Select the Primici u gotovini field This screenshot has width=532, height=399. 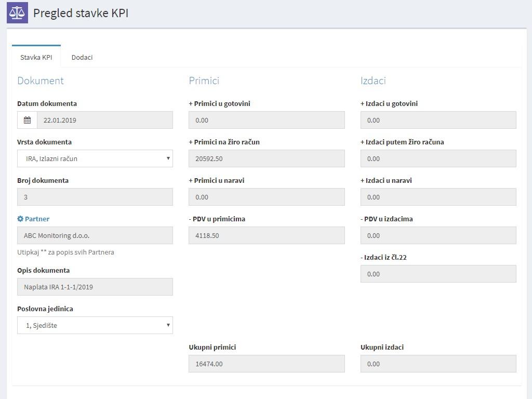pyautogui.click(x=267, y=120)
